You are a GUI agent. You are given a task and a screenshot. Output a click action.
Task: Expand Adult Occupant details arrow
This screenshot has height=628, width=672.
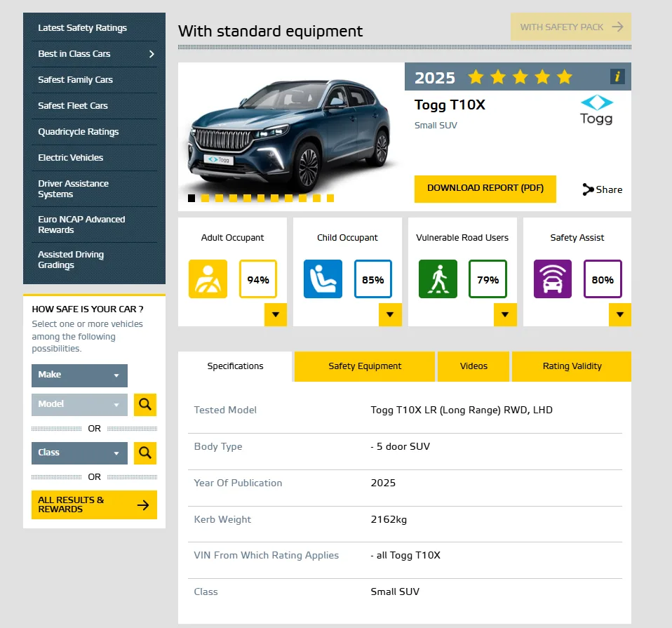(276, 314)
